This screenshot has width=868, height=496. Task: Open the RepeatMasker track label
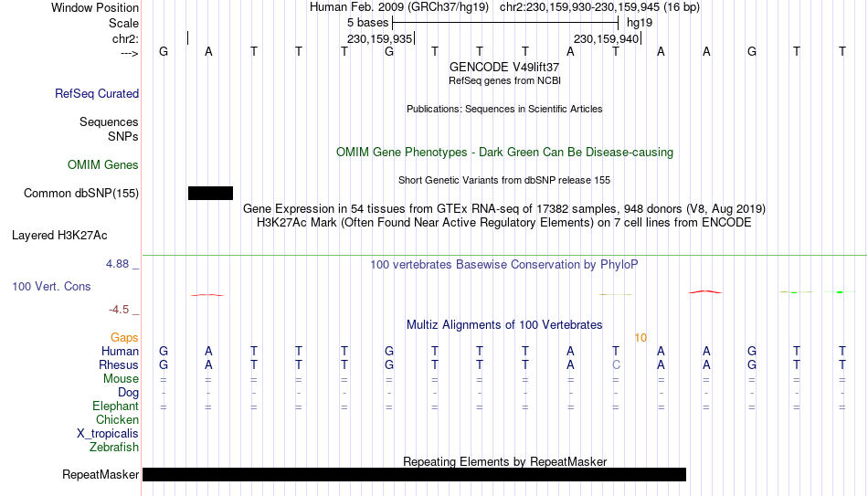[101, 474]
